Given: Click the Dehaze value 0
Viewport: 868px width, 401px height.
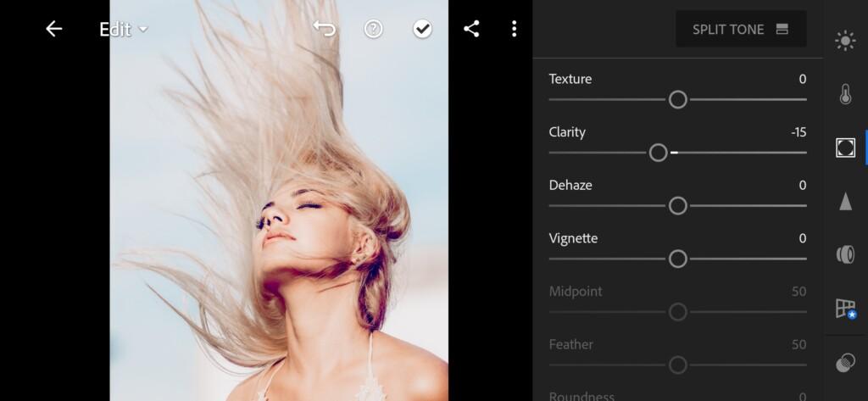Looking at the screenshot, I should point(802,185).
